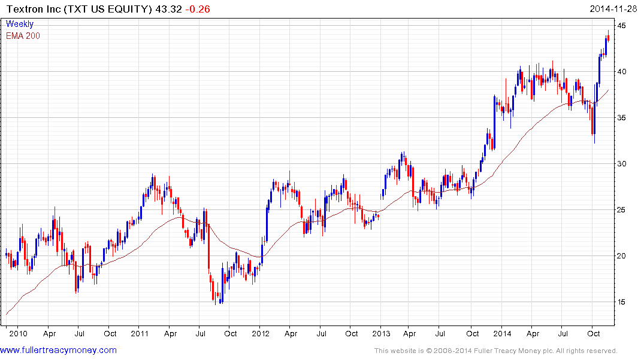Viewport: 644px width, 359px height.
Task: Click the 30 price axis label
Action: (x=622, y=164)
